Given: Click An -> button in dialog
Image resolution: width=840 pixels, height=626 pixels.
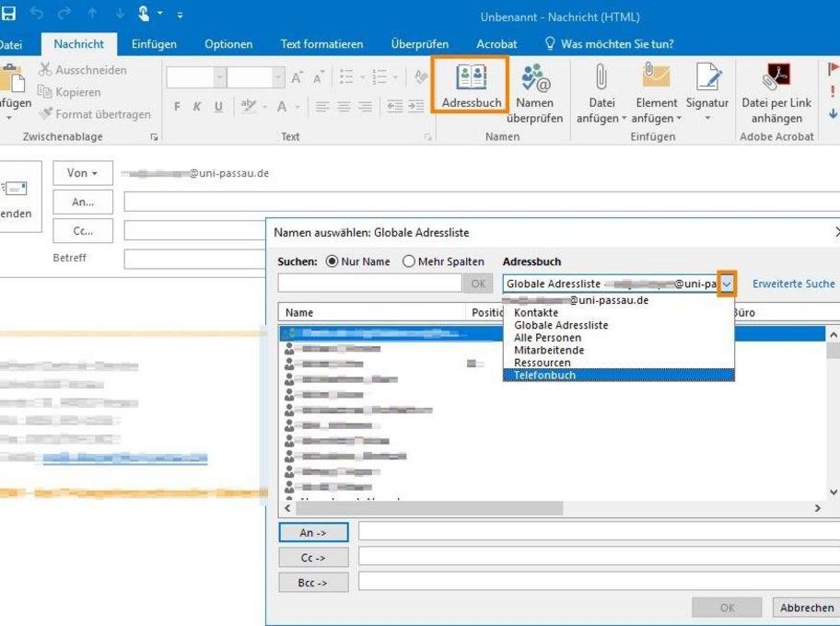Looking at the screenshot, I should point(313,532).
